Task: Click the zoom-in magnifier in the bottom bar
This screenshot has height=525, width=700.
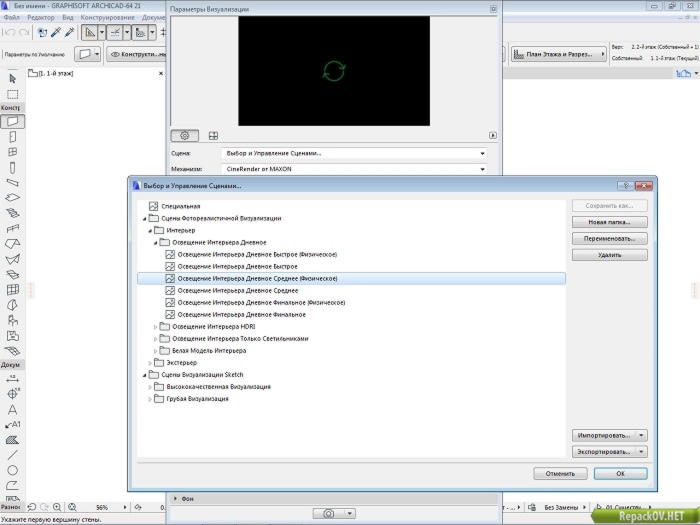Action: [x=57, y=507]
